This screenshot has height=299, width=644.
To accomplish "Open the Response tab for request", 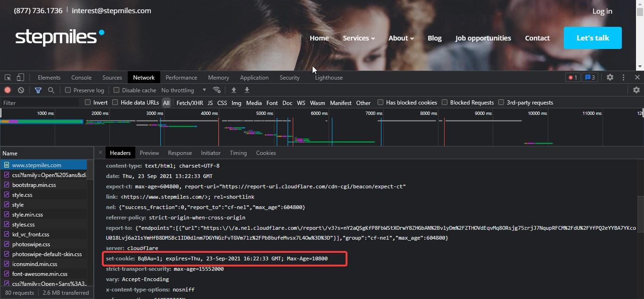I will click(180, 153).
